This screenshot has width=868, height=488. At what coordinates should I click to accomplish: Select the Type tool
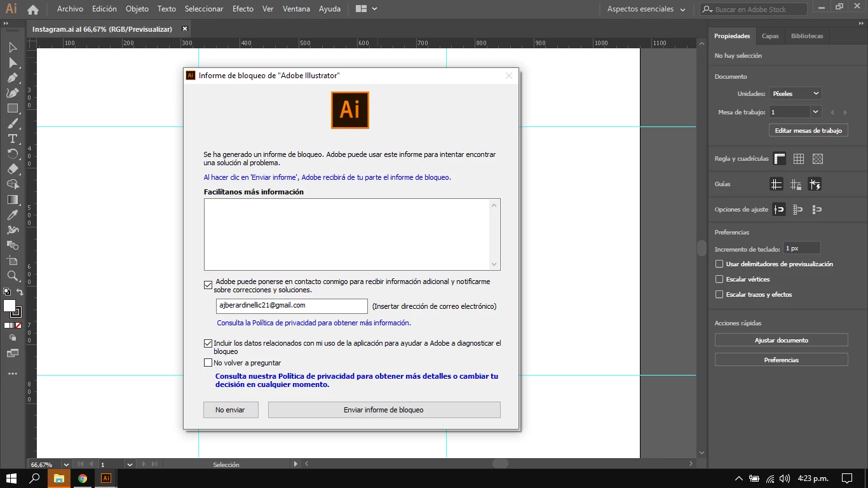[13, 139]
